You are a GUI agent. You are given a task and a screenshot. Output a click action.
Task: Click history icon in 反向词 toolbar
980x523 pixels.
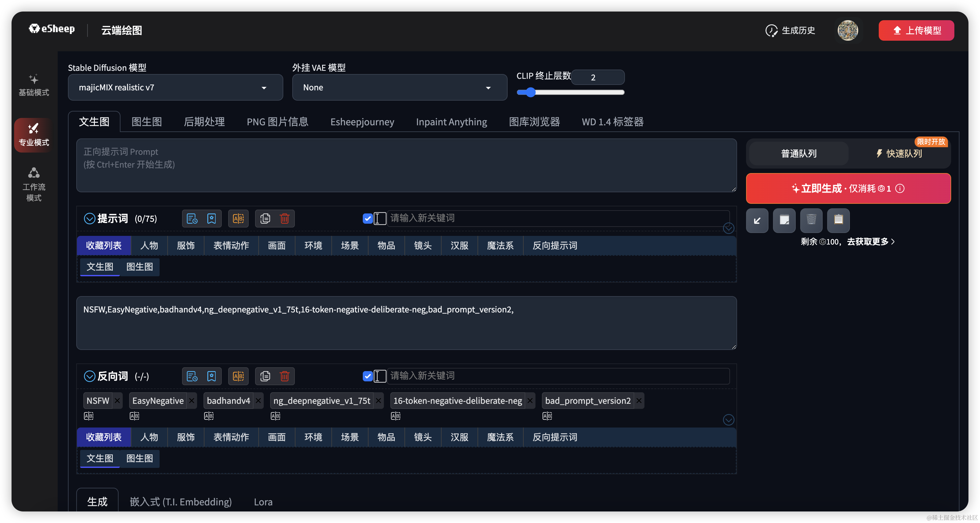click(192, 377)
